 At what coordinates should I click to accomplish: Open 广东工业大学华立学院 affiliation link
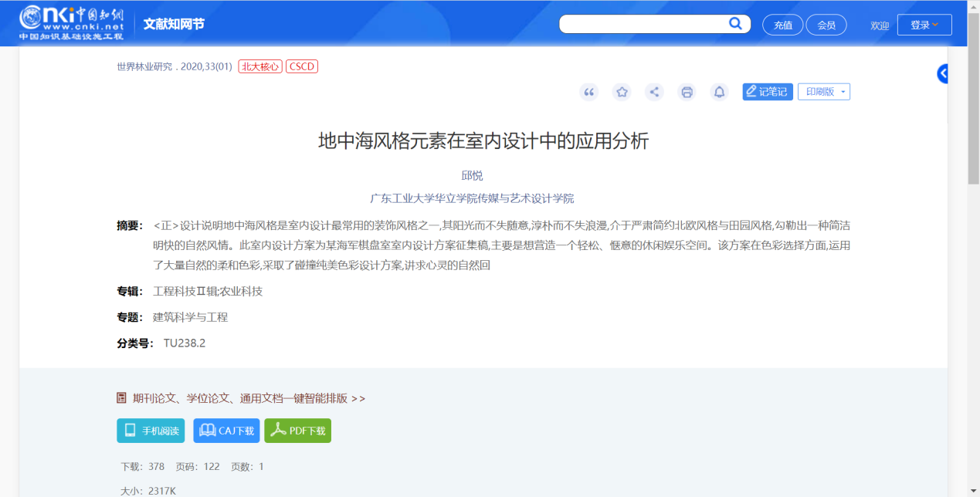(472, 198)
